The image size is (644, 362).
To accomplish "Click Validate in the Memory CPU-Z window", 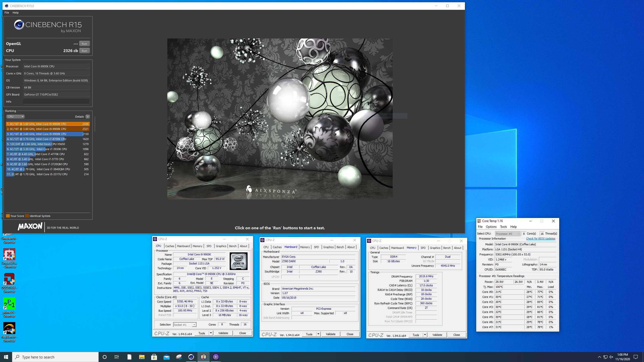I will (x=437, y=335).
